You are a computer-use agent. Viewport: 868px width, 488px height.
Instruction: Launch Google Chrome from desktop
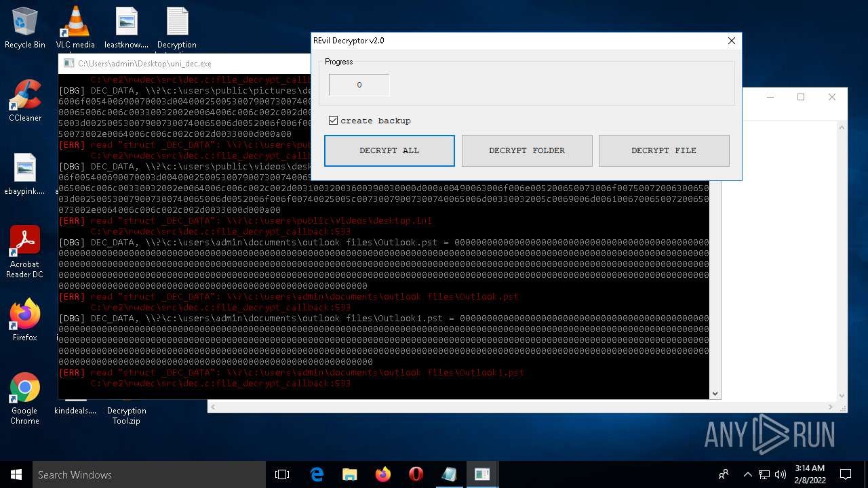tap(25, 399)
